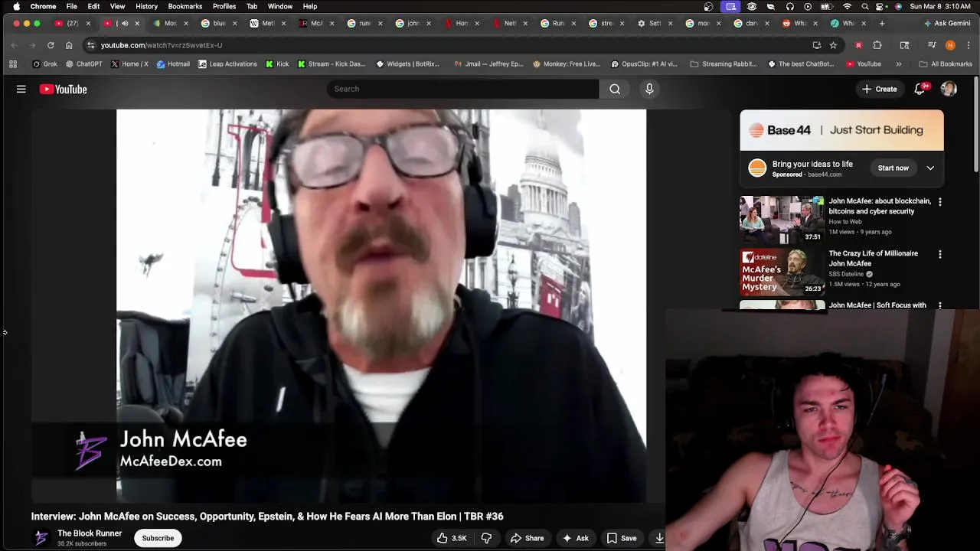The width and height of the screenshot is (980, 551).
Task: Open Chrome History menu
Action: 146,6
